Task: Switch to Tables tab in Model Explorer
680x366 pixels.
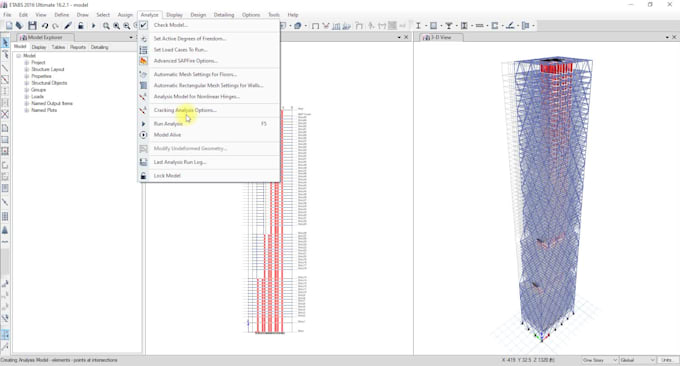Action: 58,47
